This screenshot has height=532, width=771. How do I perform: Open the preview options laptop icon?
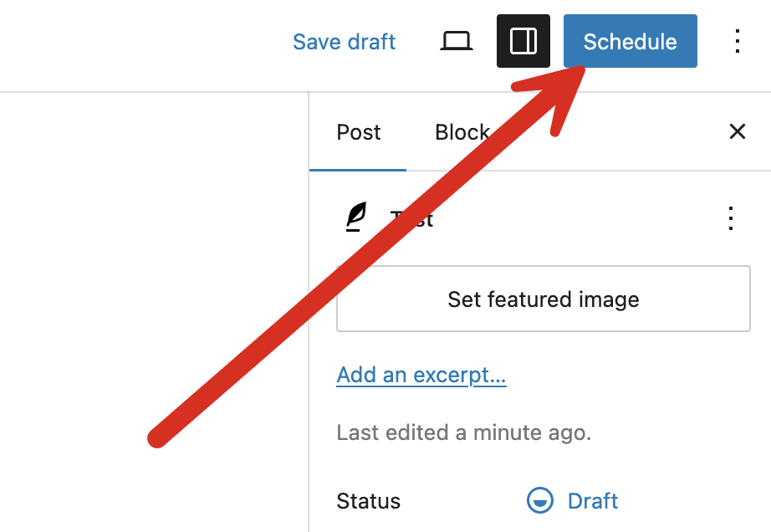[456, 40]
